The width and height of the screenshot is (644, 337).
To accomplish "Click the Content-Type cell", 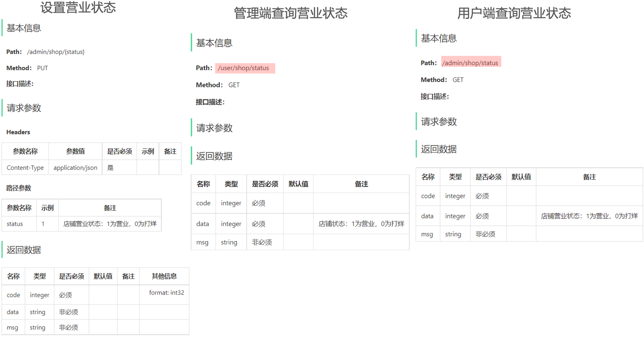I will [x=25, y=168].
